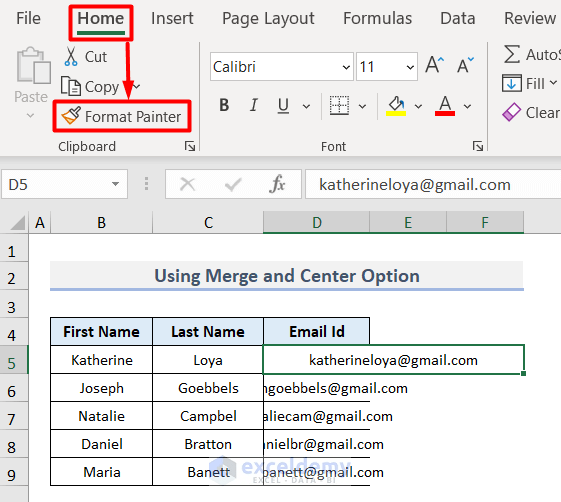Click the formula bar email text
561x502 pixels.
(415, 185)
